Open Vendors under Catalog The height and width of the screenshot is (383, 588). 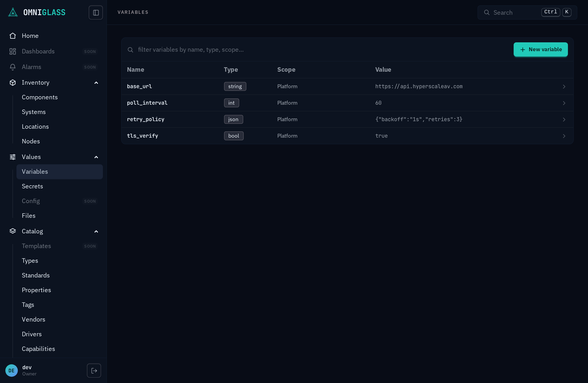59,320
